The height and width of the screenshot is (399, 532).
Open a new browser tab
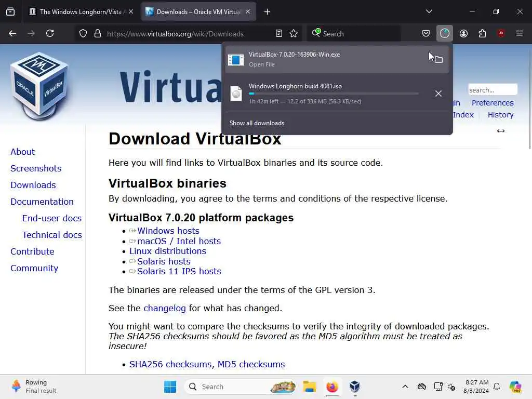268,12
